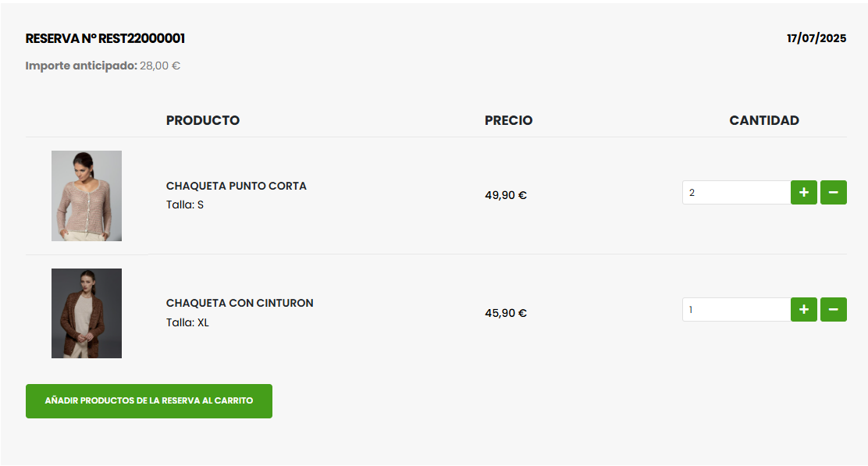Screen dimensions: 868x466
Task: Click the PRODUCTO column header
Action: (x=203, y=120)
